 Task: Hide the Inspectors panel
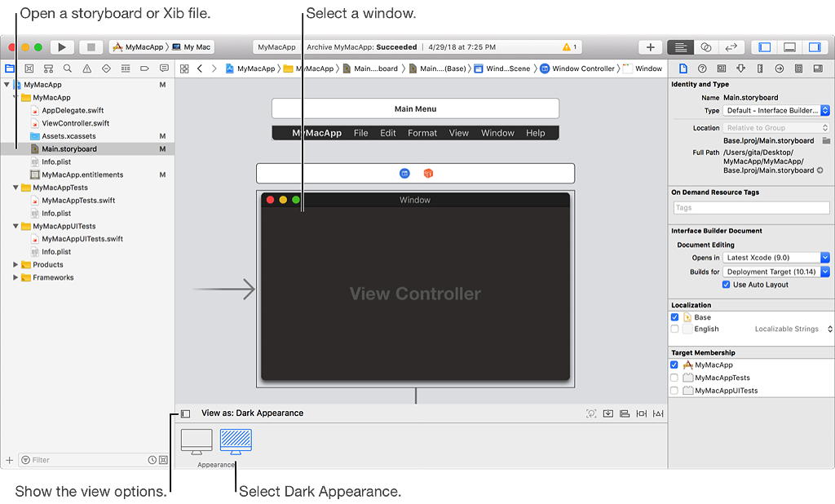pos(815,46)
